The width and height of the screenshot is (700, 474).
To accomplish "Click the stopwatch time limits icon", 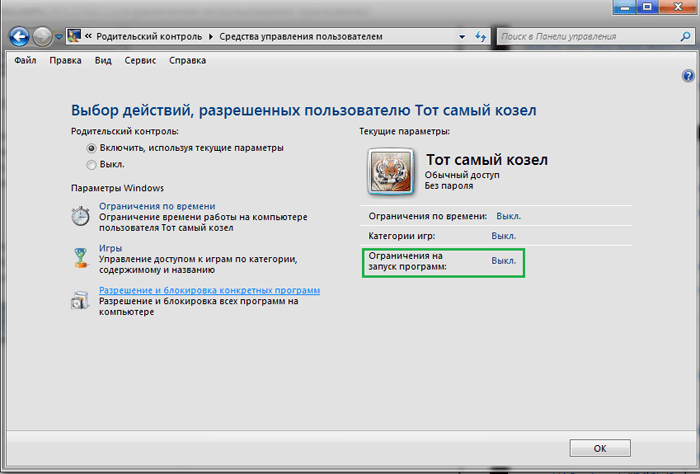I will (x=80, y=216).
